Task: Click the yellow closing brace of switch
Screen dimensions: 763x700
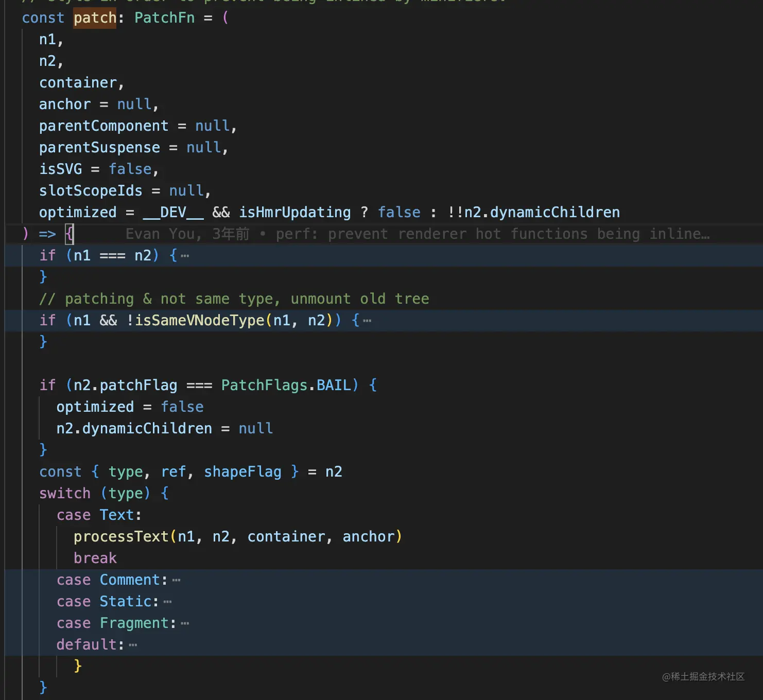Action: [78, 667]
